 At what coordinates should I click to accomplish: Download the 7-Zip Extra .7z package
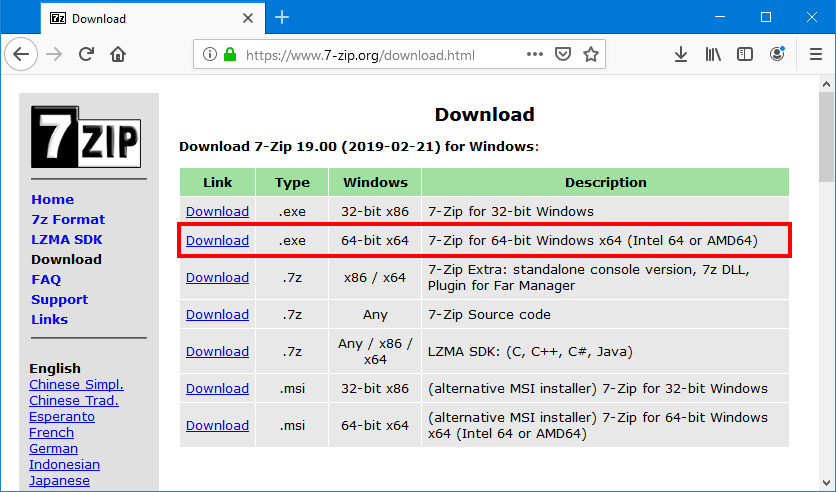pyautogui.click(x=217, y=277)
